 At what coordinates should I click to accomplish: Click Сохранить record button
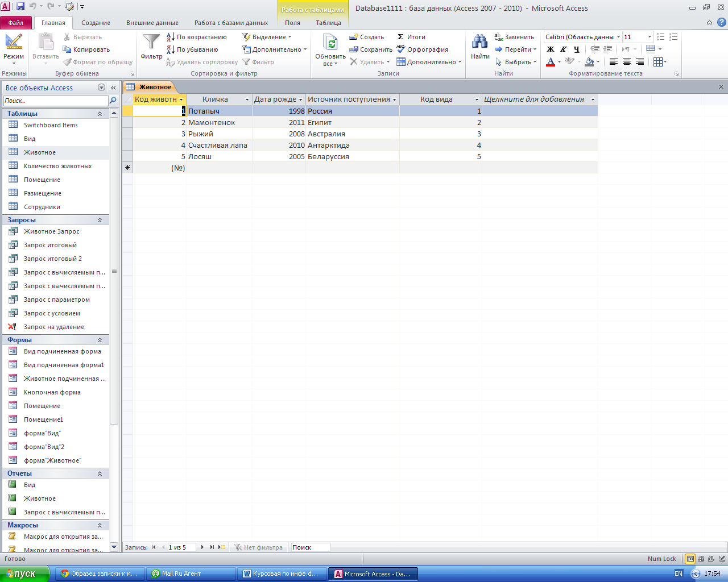pos(371,49)
